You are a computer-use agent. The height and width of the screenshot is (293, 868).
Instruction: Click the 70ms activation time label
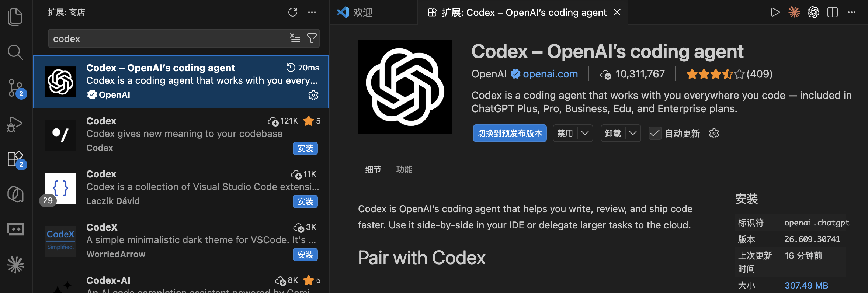point(303,68)
